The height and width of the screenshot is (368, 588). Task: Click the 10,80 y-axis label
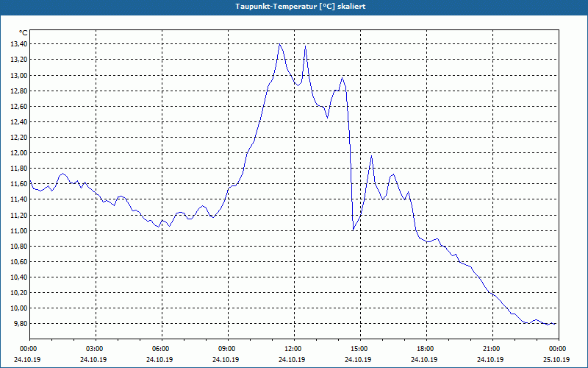click(x=19, y=247)
